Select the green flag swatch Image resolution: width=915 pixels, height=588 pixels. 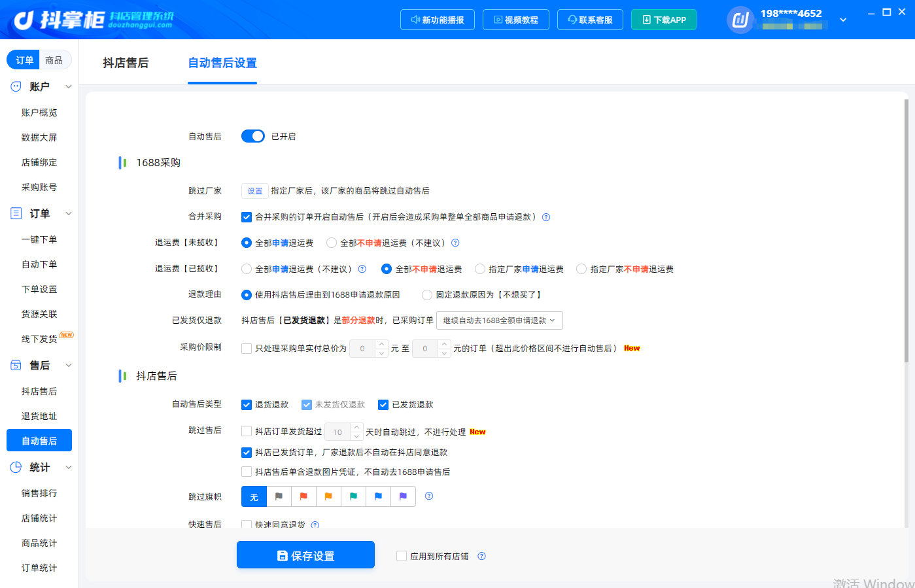tap(353, 496)
